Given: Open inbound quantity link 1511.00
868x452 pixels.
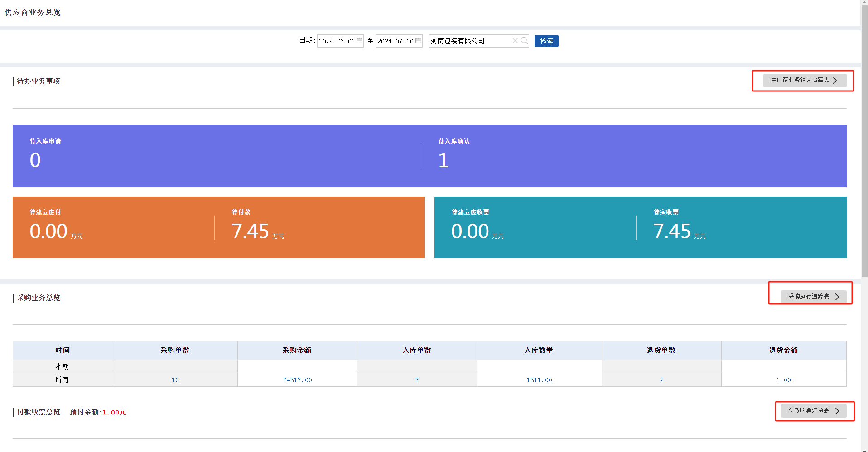Looking at the screenshot, I should [540, 380].
